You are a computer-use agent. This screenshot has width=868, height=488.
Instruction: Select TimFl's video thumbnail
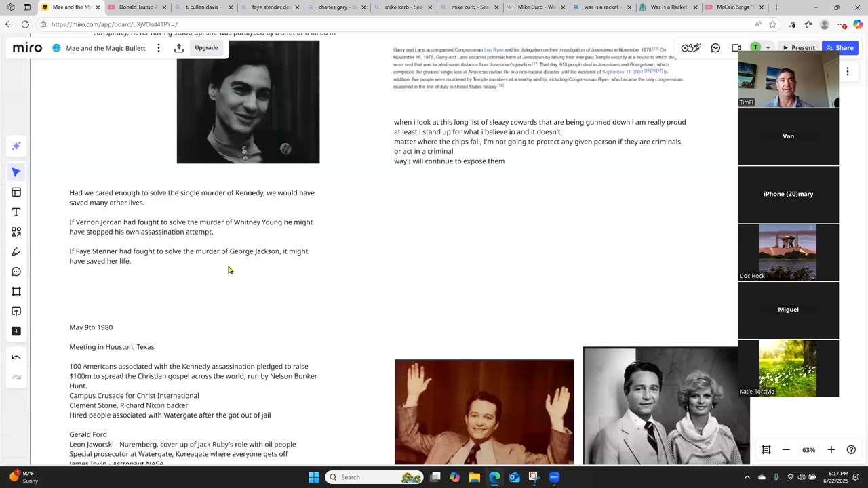click(x=788, y=79)
